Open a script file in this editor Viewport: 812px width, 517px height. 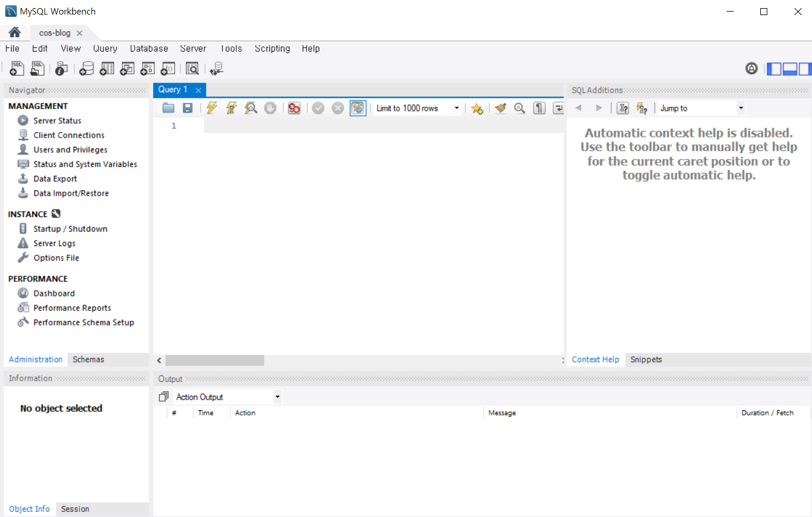[168, 108]
